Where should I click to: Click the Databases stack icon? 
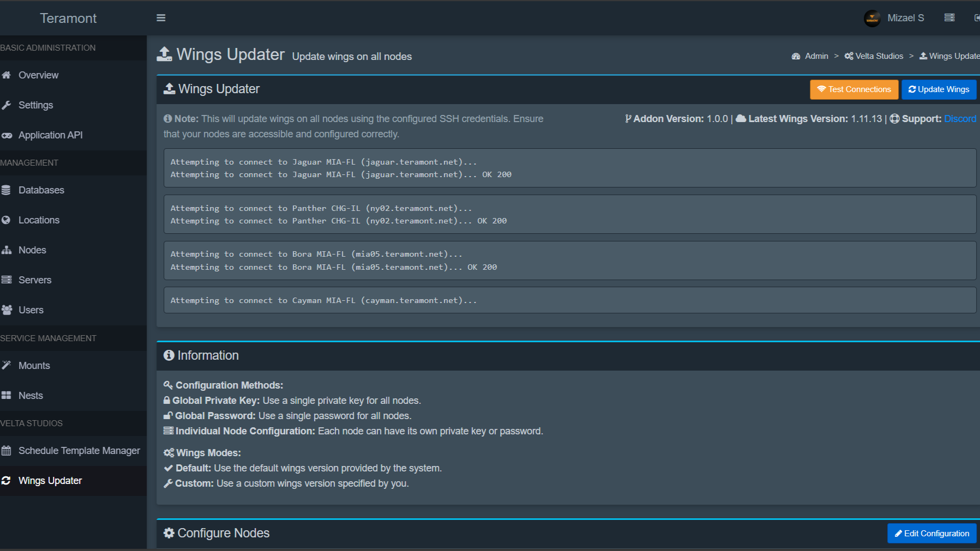click(7, 190)
